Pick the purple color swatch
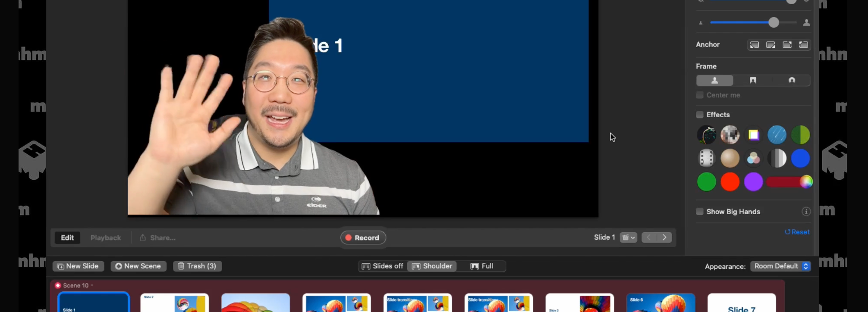868x312 pixels. (x=753, y=182)
